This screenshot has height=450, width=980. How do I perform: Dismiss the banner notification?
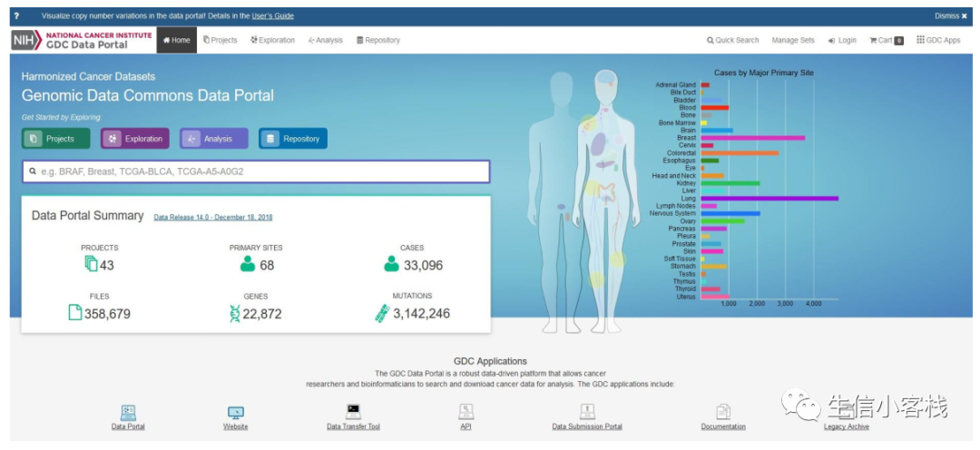(951, 16)
